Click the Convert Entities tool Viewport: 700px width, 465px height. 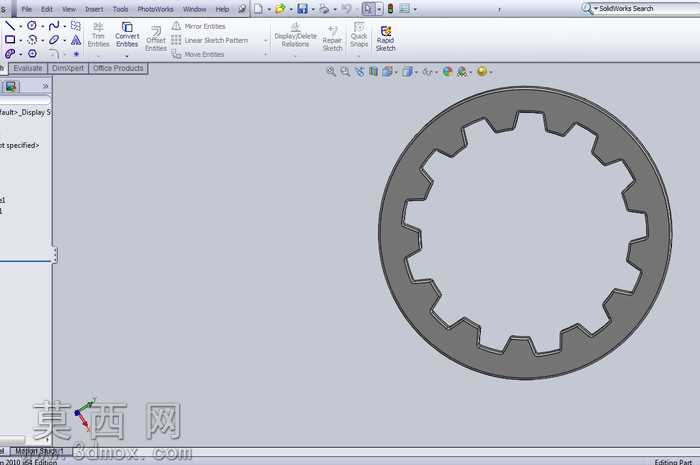click(127, 35)
